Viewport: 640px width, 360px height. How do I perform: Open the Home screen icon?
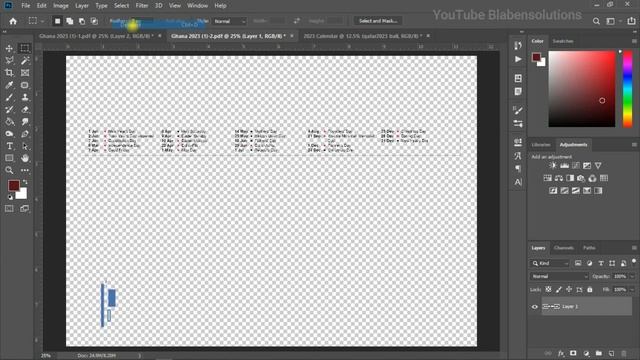13,21
